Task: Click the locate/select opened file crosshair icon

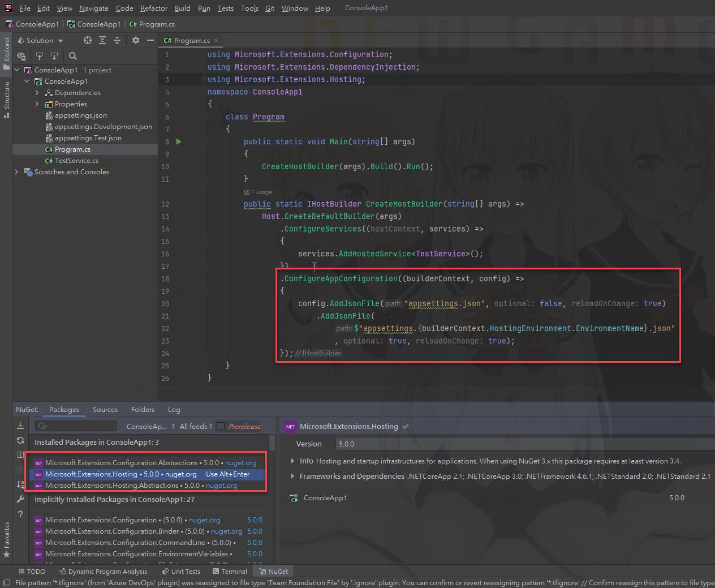Action: pyautogui.click(x=87, y=40)
